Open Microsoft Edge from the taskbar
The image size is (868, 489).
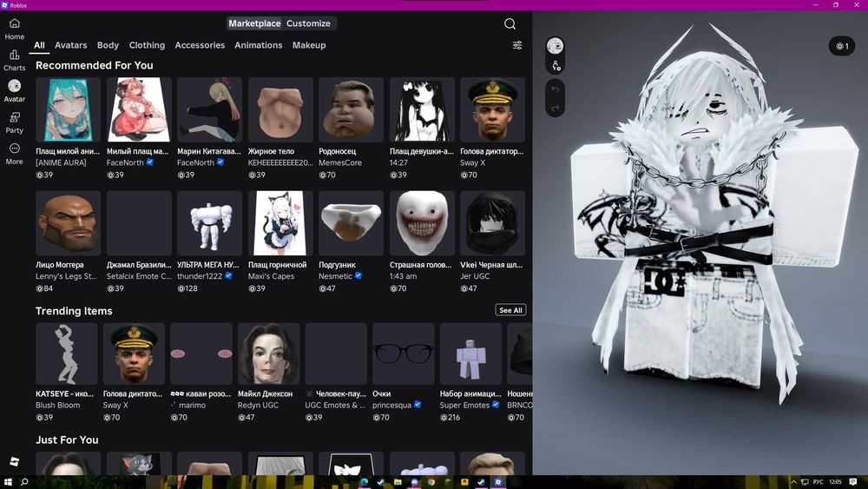[x=365, y=482]
